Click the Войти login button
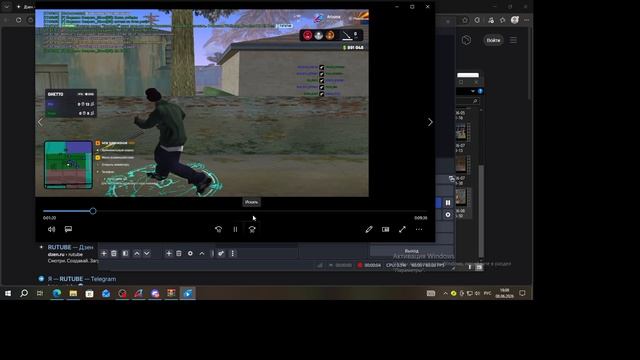The width and height of the screenshot is (640, 360). click(x=493, y=40)
